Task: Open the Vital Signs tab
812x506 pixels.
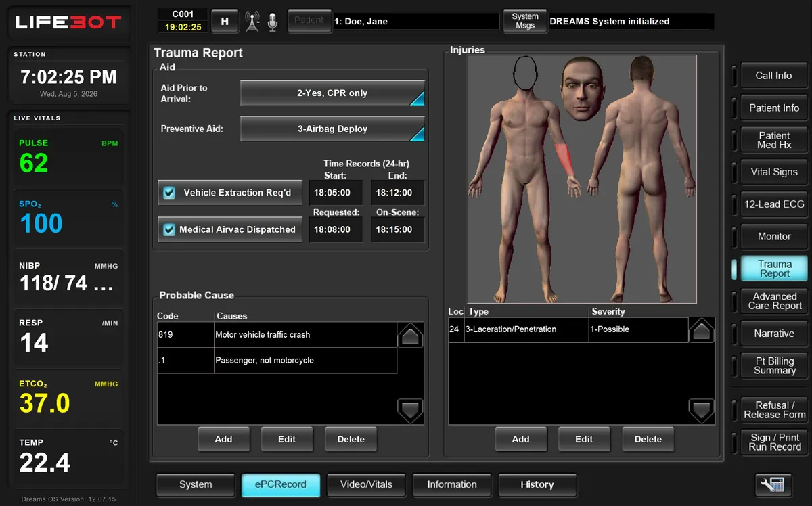Action: point(773,172)
